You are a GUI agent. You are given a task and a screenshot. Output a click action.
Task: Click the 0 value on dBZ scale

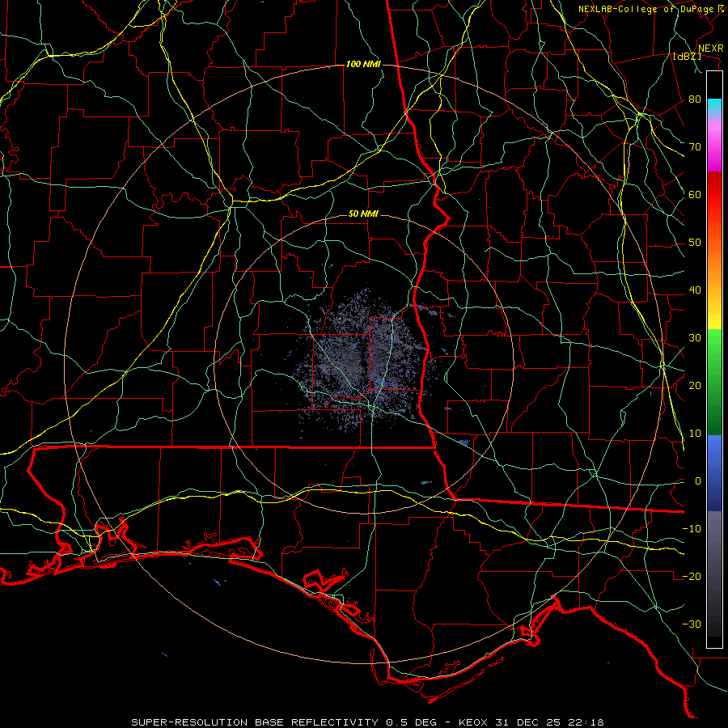pos(698,481)
